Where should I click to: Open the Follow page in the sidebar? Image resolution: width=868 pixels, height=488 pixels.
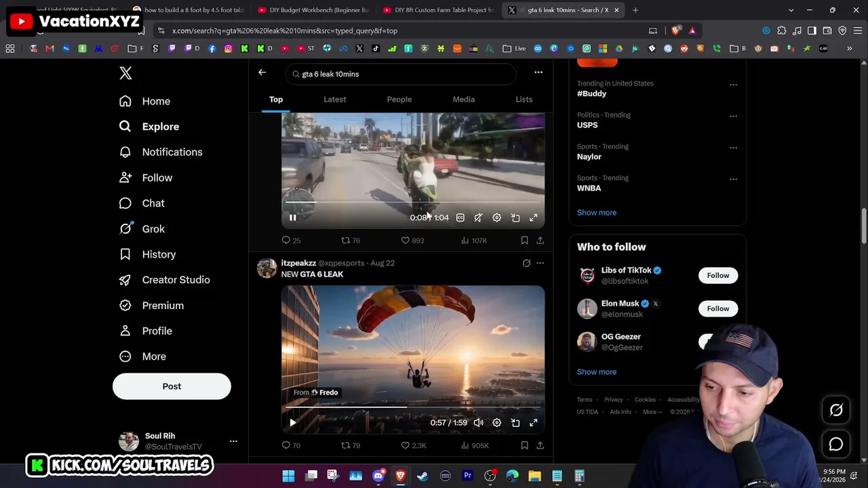[146, 178]
